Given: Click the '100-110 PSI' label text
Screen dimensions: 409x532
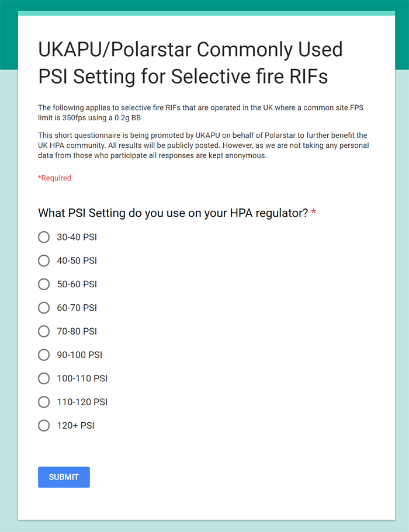Looking at the screenshot, I should (x=82, y=378).
